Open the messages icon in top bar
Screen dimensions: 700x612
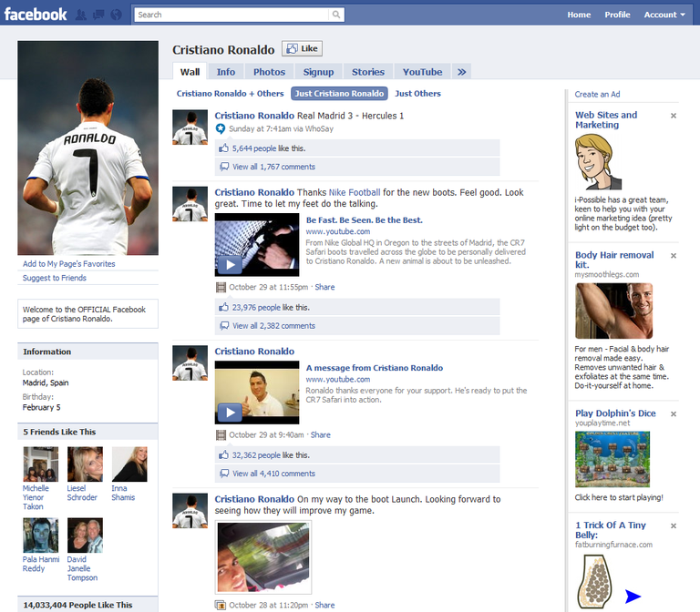[98, 15]
